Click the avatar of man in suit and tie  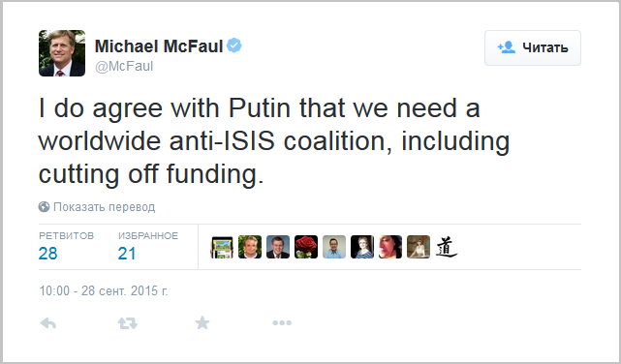coord(278,247)
